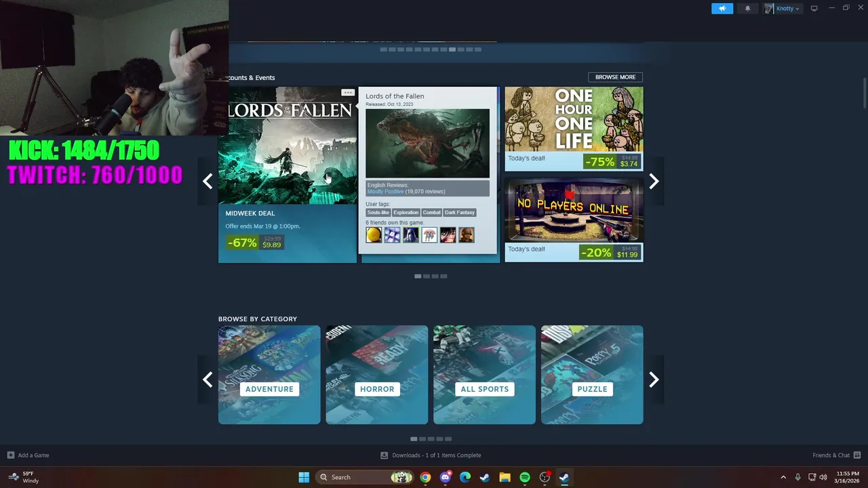Open the Horror category
The image size is (868, 488).
click(377, 375)
